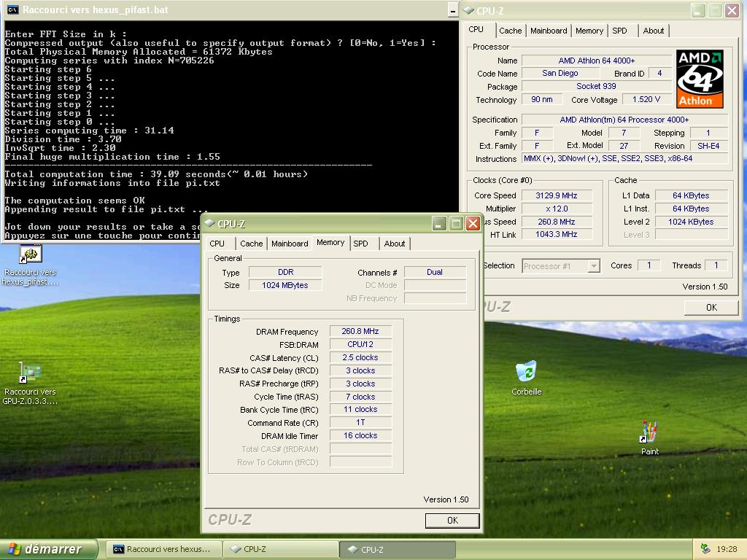Click Package field Socket 939
Viewport: 747px width, 560px height.
597,86
